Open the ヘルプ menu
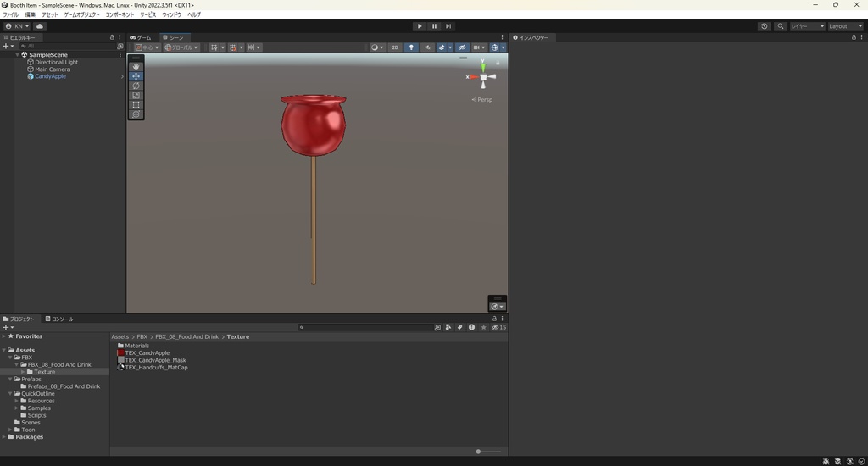 point(194,15)
